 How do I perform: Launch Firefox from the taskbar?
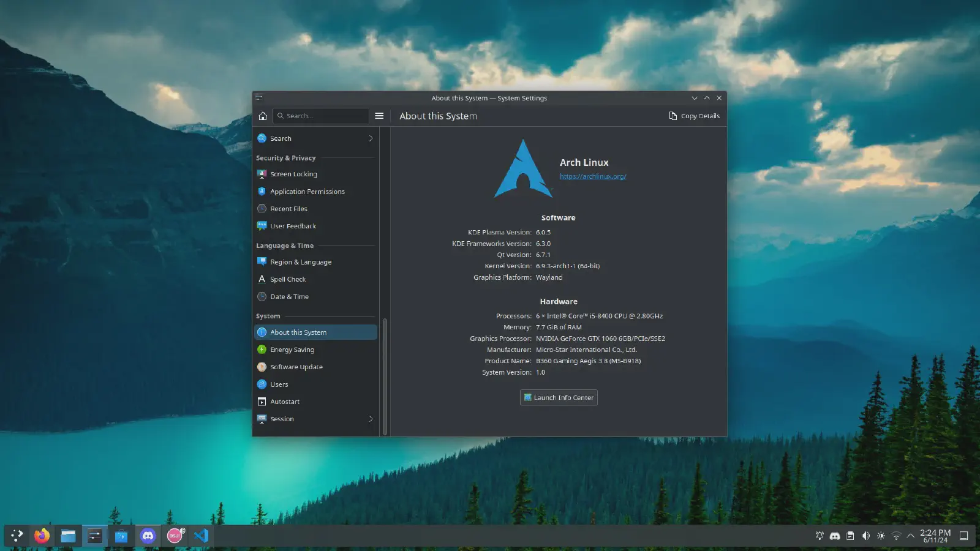tap(42, 536)
